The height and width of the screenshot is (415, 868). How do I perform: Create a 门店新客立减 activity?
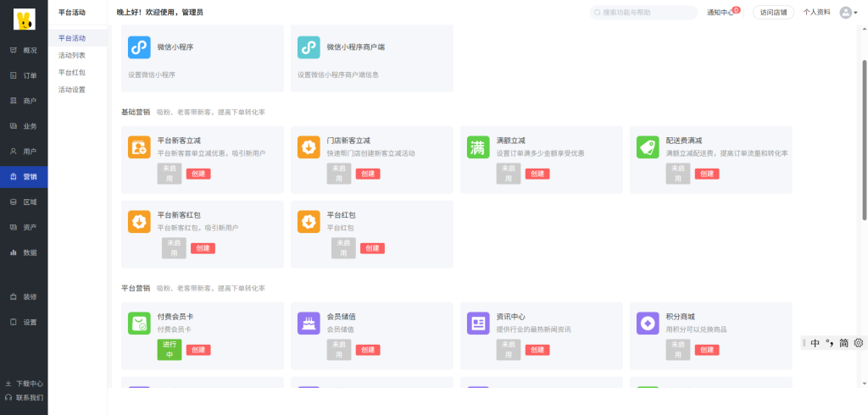point(368,174)
